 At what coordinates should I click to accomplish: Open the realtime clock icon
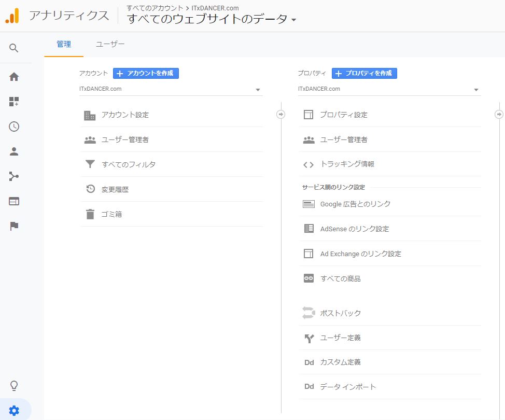point(14,127)
